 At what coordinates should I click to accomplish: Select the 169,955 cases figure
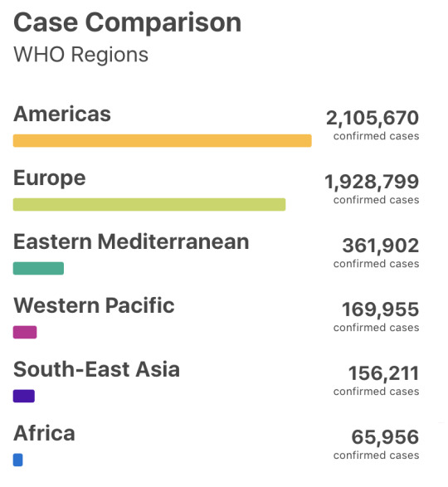(381, 309)
